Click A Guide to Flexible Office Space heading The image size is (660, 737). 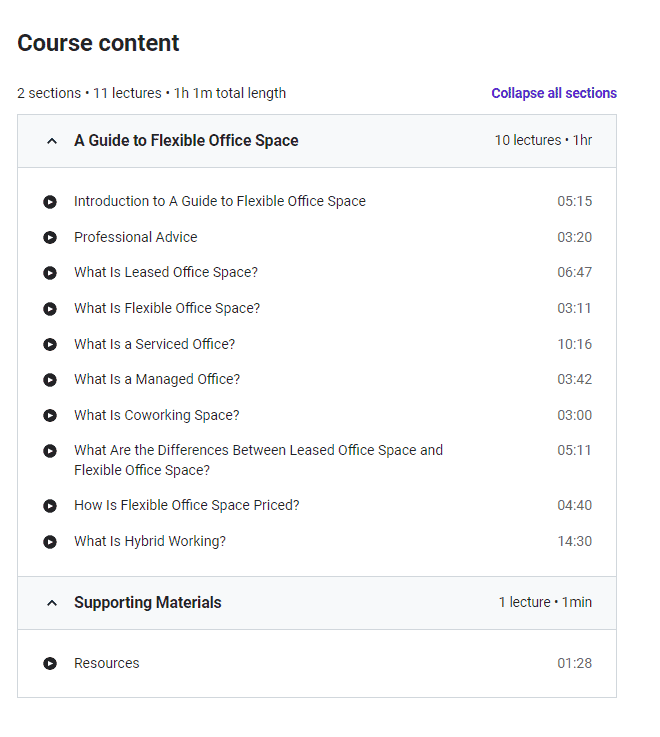coord(186,141)
